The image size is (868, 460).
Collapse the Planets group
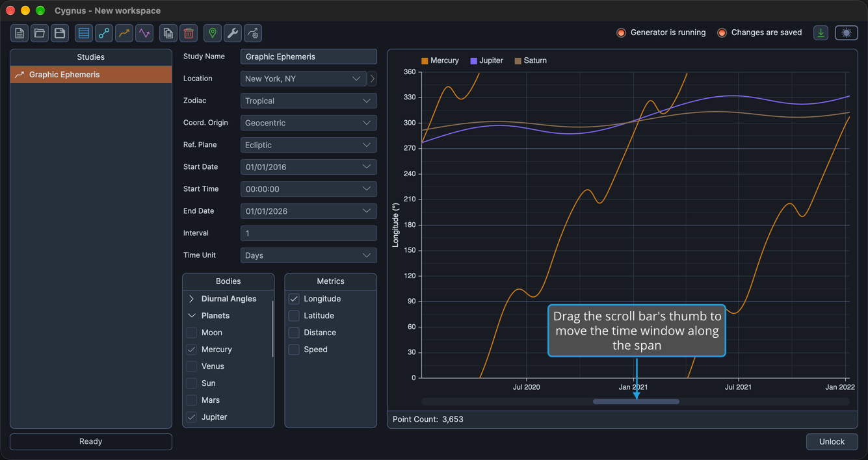[192, 316]
